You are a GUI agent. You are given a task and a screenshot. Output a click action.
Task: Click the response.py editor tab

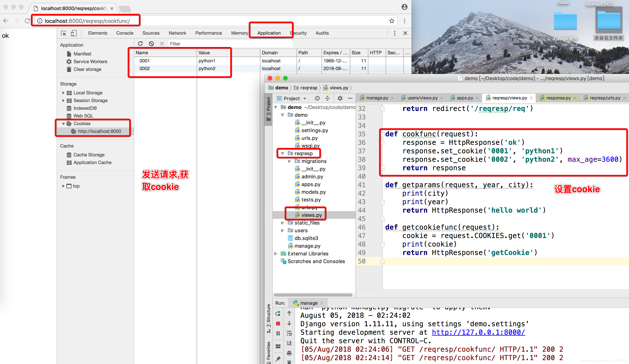coord(557,99)
